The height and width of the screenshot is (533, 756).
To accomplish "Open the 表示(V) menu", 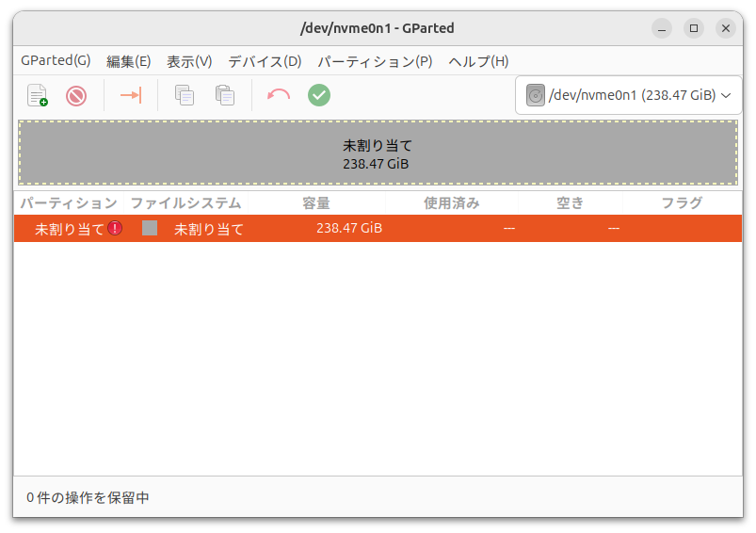I will (x=189, y=61).
